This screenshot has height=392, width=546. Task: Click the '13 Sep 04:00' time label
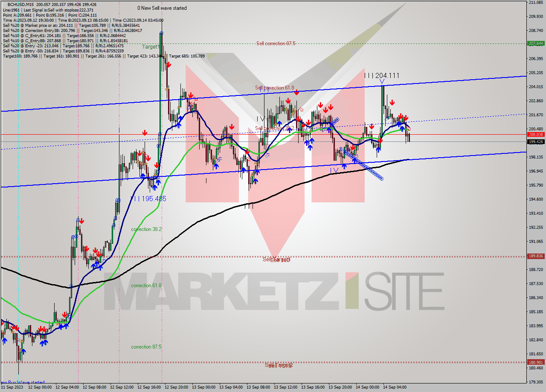(231, 388)
